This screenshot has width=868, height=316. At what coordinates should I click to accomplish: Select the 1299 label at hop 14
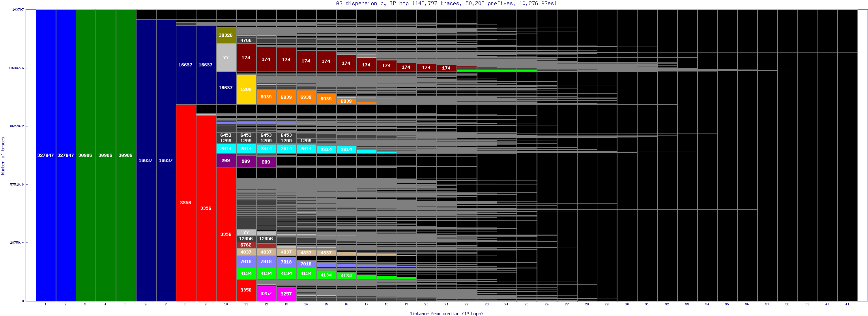coord(306,141)
